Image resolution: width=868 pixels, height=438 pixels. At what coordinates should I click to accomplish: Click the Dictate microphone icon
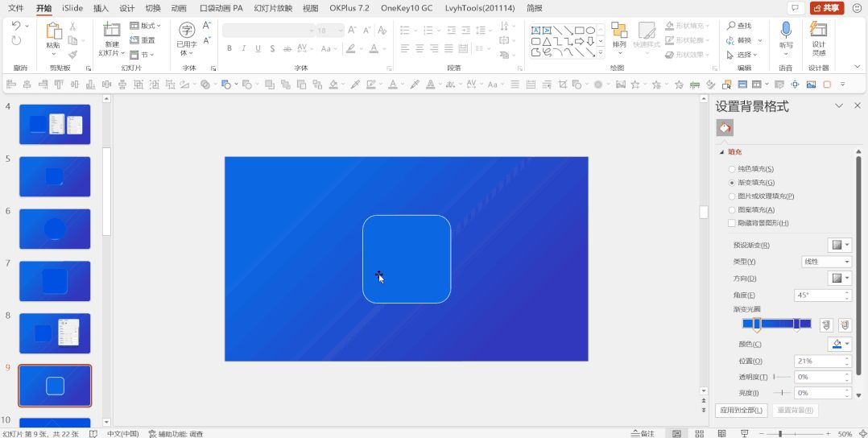coord(786,30)
